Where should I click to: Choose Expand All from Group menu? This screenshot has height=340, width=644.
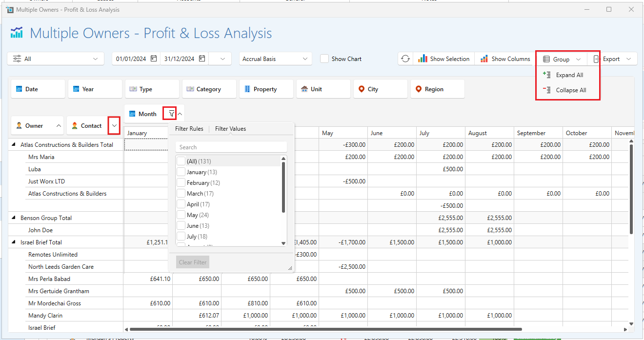(568, 75)
